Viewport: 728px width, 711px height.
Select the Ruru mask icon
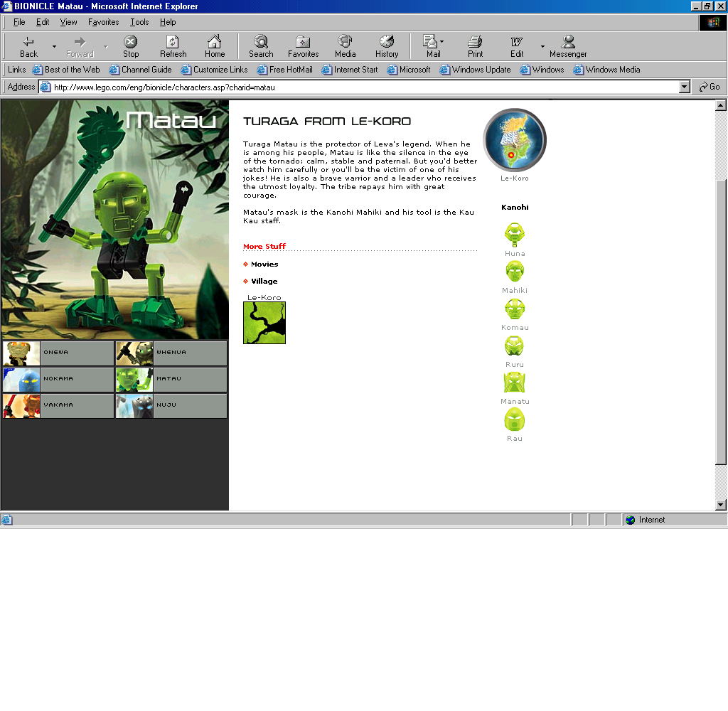click(515, 346)
